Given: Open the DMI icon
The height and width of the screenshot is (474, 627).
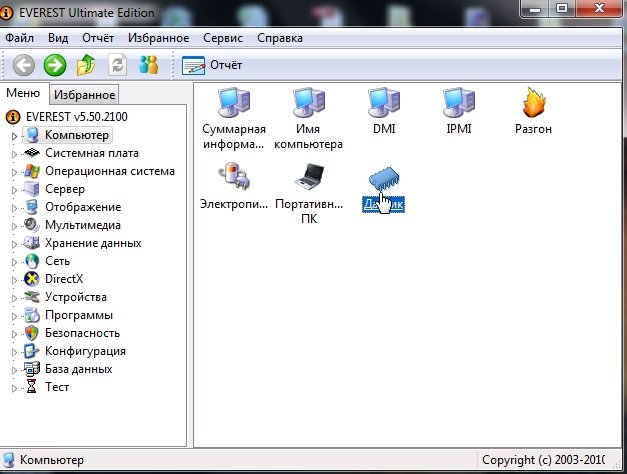Looking at the screenshot, I should [x=384, y=111].
